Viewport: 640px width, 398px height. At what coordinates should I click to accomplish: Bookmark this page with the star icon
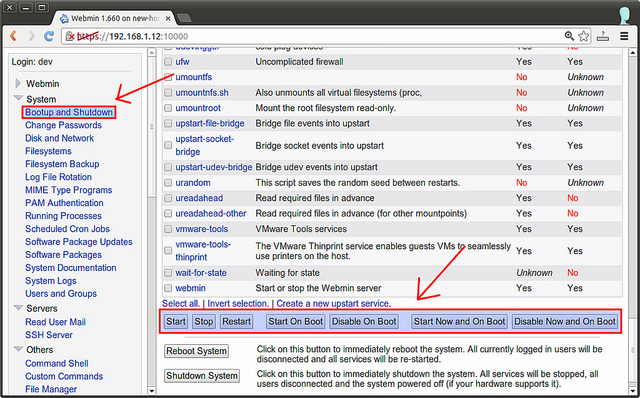click(x=584, y=36)
